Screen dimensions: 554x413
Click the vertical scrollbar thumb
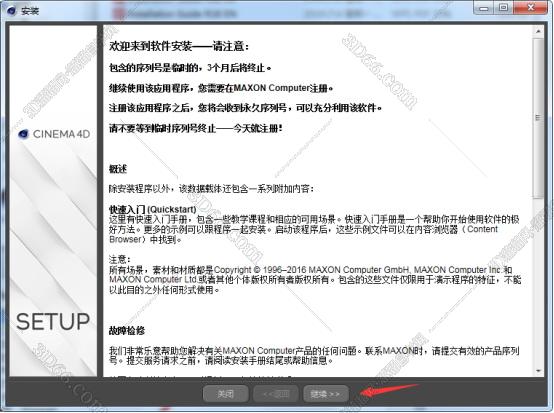[538, 118]
